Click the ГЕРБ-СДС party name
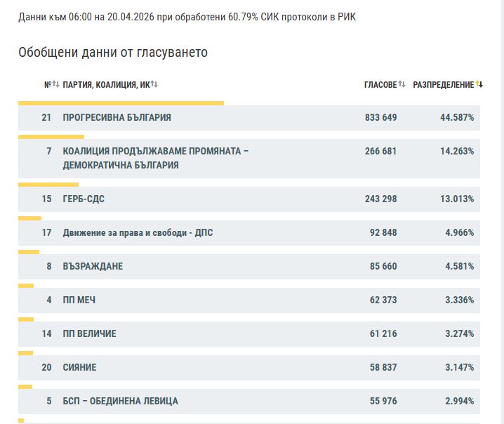This screenshot has width=504, height=424. tap(84, 199)
